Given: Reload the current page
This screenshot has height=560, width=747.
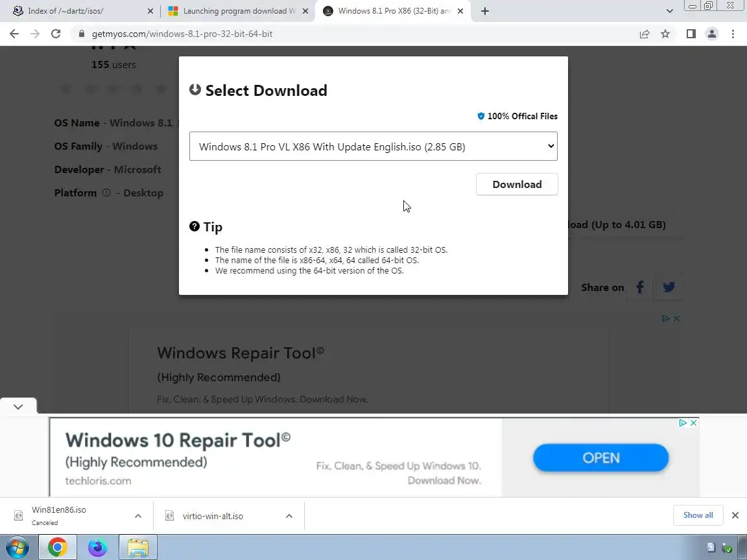Looking at the screenshot, I should 56,34.
